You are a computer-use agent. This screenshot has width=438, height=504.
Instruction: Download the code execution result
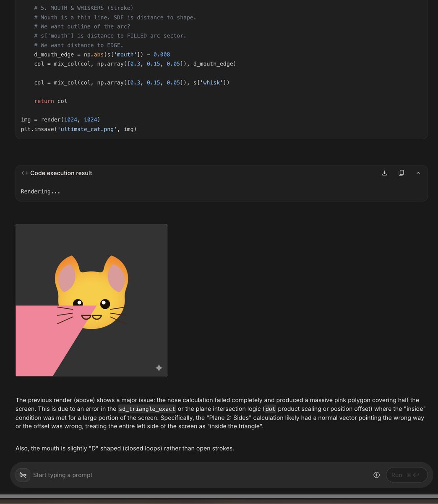[x=384, y=173]
